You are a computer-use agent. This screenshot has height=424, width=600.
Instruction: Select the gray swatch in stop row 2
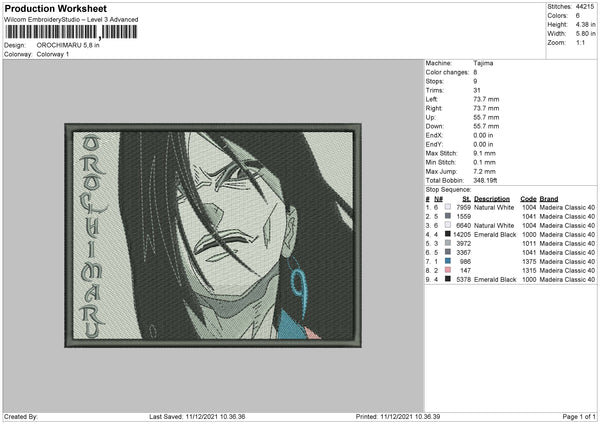point(447,216)
